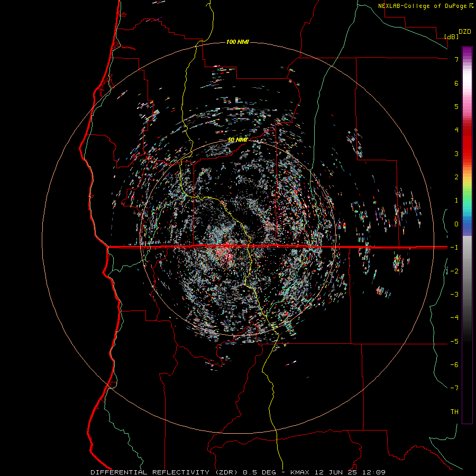Click the 0 dB color scale label
476x476 pixels.
tap(456, 224)
